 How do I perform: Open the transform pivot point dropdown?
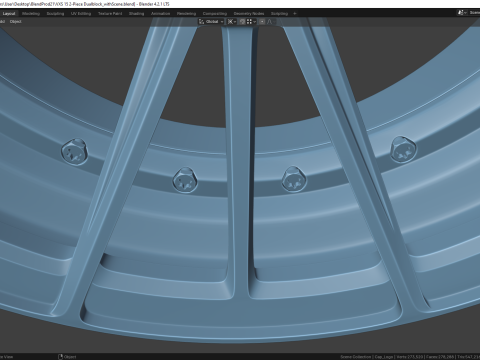[232, 22]
